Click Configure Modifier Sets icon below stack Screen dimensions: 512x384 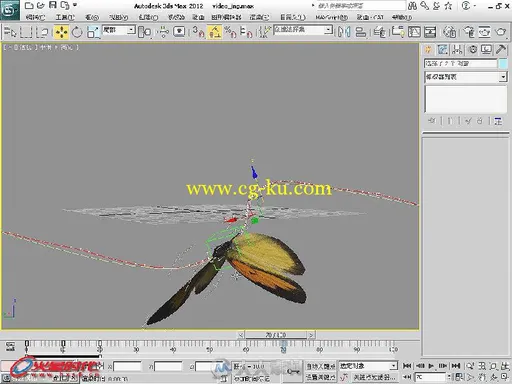(x=498, y=121)
